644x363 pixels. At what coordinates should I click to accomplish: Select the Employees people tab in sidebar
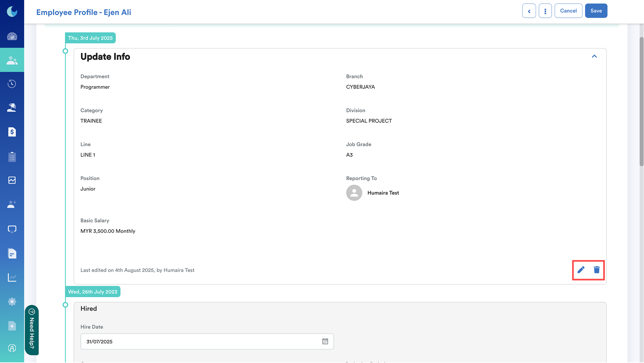(x=12, y=60)
